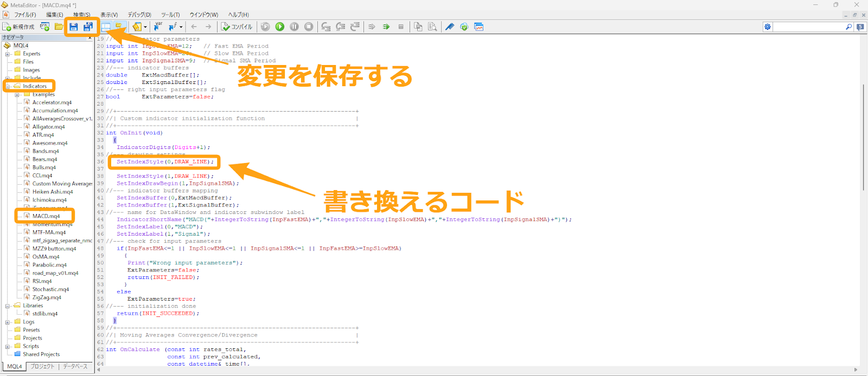Click the step out debug icon
Viewport: 868px width, 376px height.
tap(355, 27)
